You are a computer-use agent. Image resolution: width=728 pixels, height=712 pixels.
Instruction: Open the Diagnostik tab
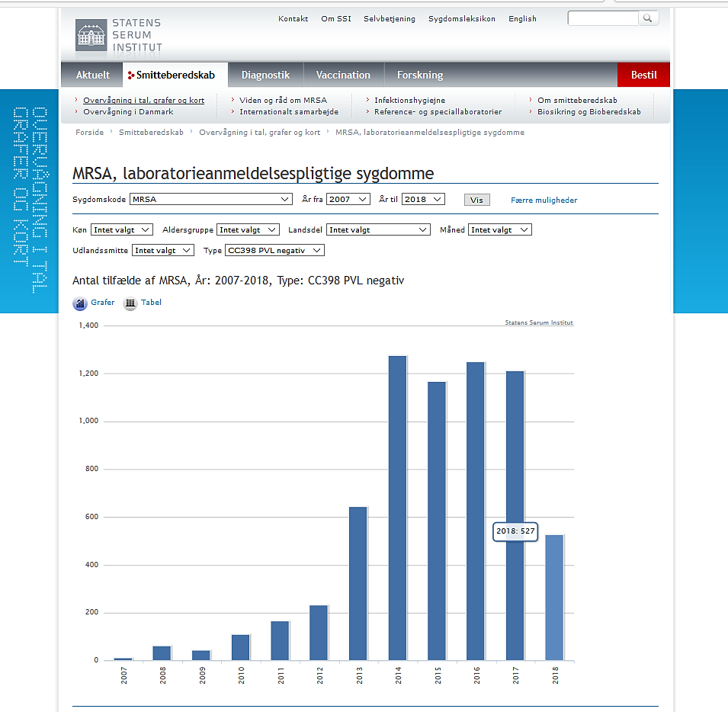point(265,75)
